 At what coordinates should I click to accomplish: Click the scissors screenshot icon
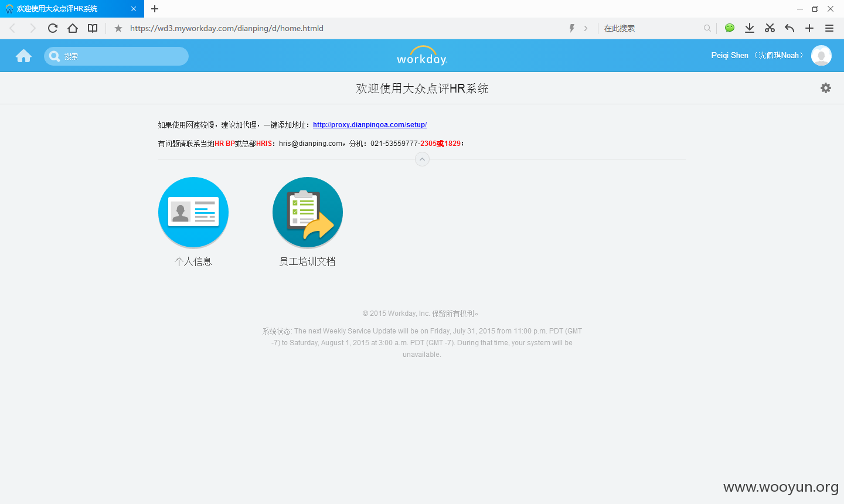coord(770,28)
